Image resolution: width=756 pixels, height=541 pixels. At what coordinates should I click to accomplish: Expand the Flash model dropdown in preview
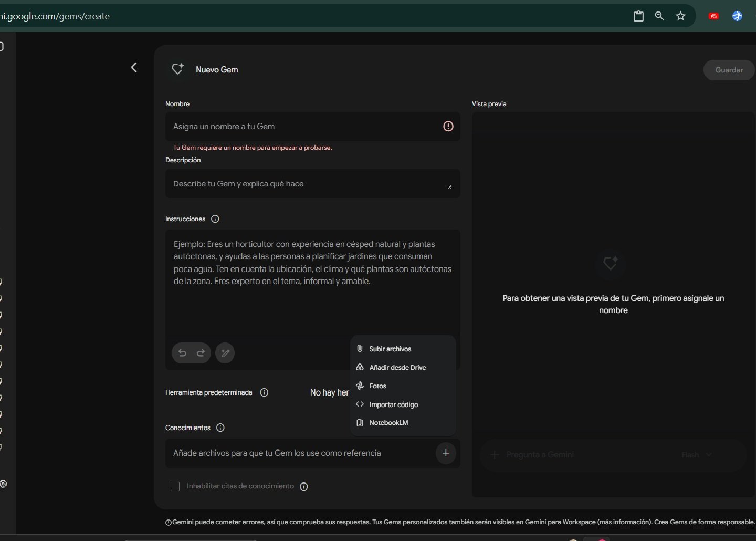coord(697,455)
